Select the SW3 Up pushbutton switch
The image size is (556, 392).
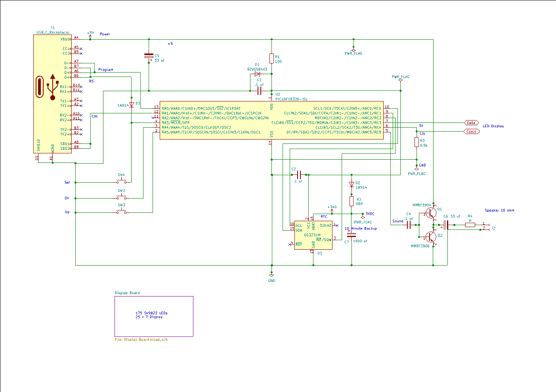point(121,212)
